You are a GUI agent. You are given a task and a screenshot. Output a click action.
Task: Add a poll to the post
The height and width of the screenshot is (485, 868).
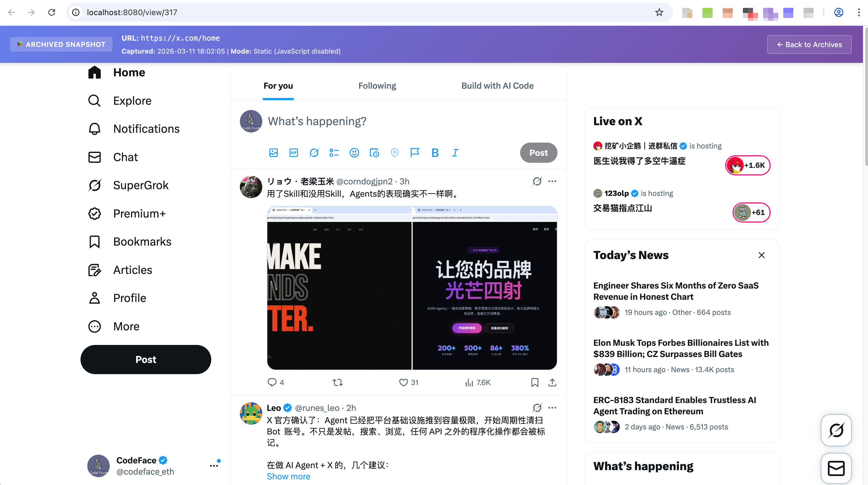[x=334, y=153]
